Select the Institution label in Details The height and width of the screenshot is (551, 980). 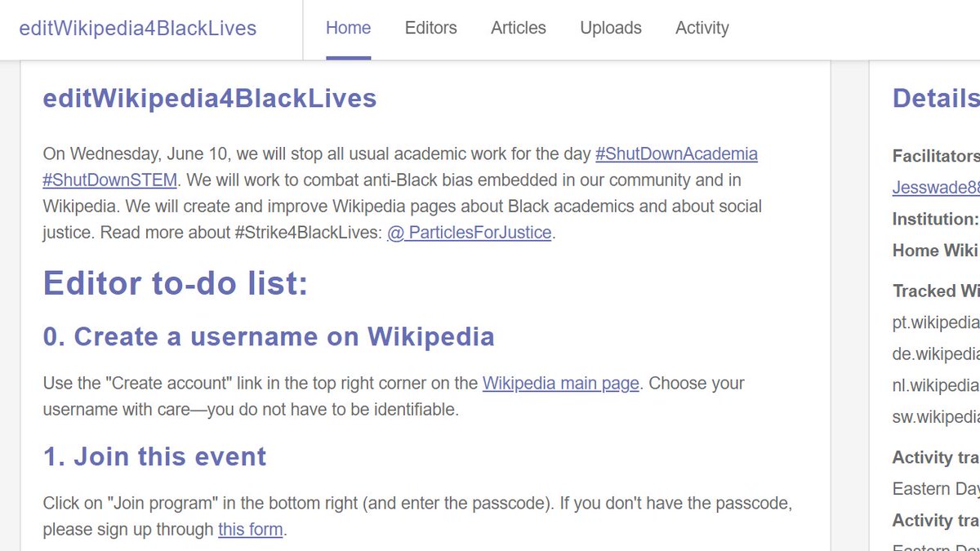[x=935, y=219]
